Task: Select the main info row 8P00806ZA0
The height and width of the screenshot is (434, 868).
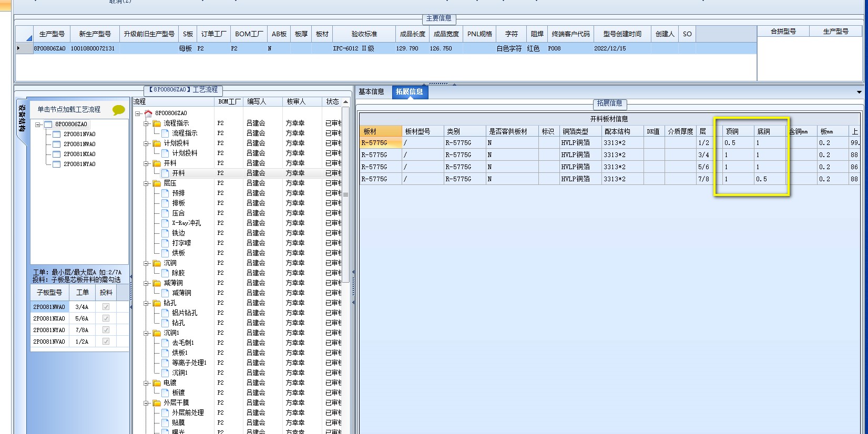Action: point(386,48)
